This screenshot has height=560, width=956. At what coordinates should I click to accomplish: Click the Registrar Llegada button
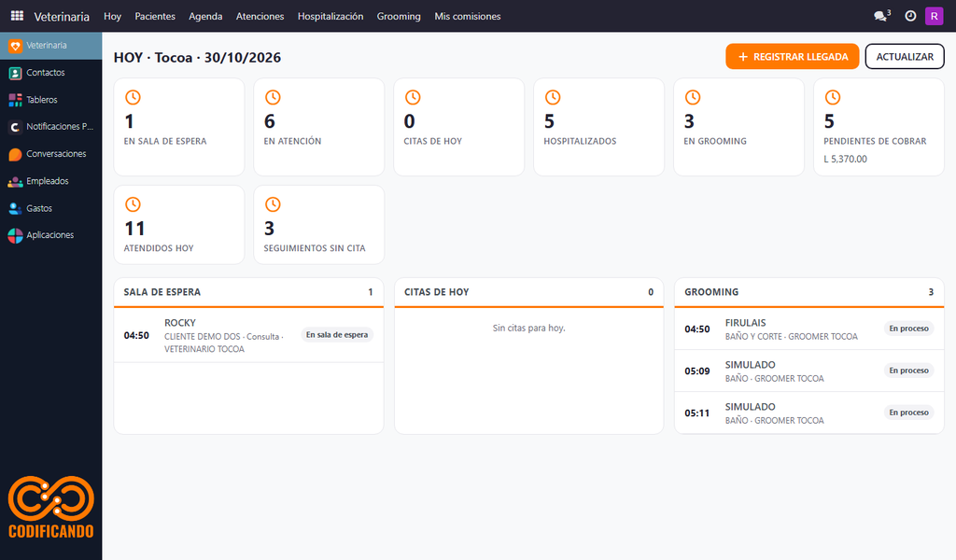tap(792, 57)
